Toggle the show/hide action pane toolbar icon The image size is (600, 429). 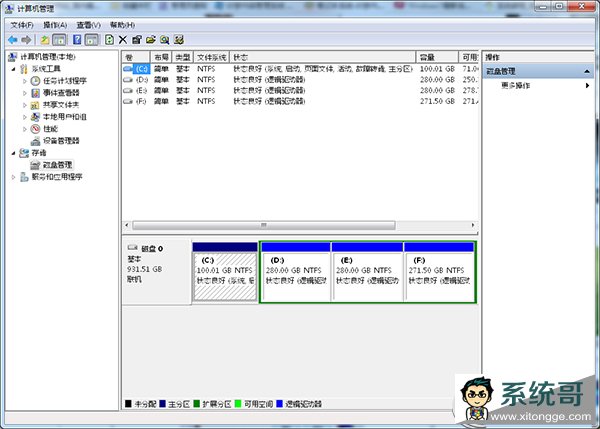[x=91, y=39]
